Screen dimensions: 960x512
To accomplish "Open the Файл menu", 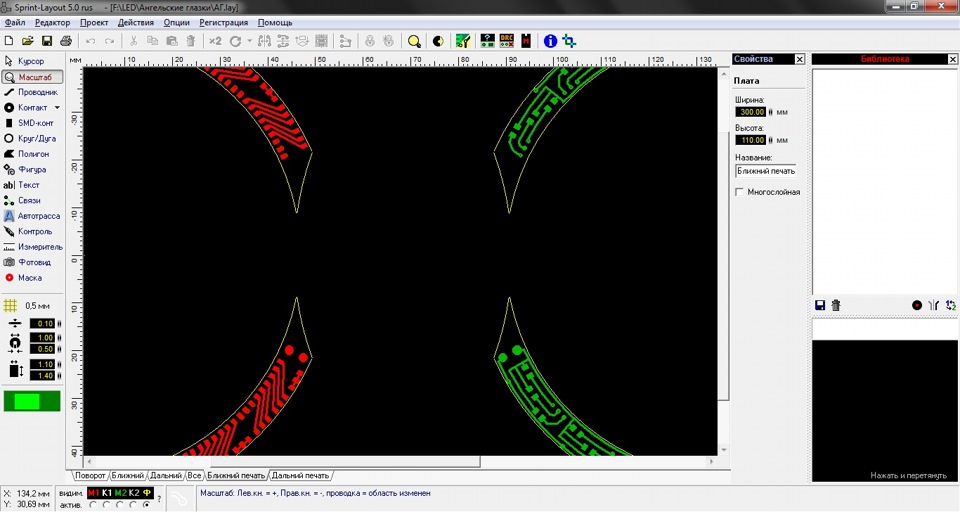I will click(x=15, y=23).
